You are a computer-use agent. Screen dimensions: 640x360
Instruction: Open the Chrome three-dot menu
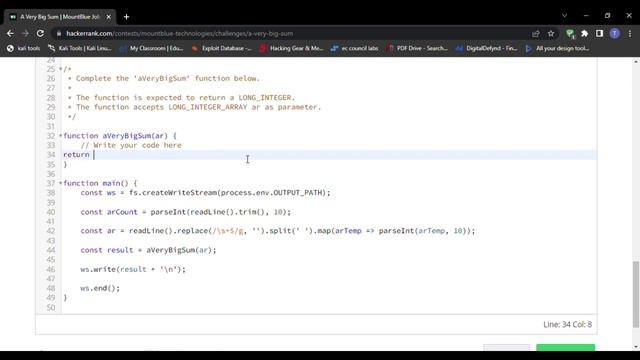(630, 33)
